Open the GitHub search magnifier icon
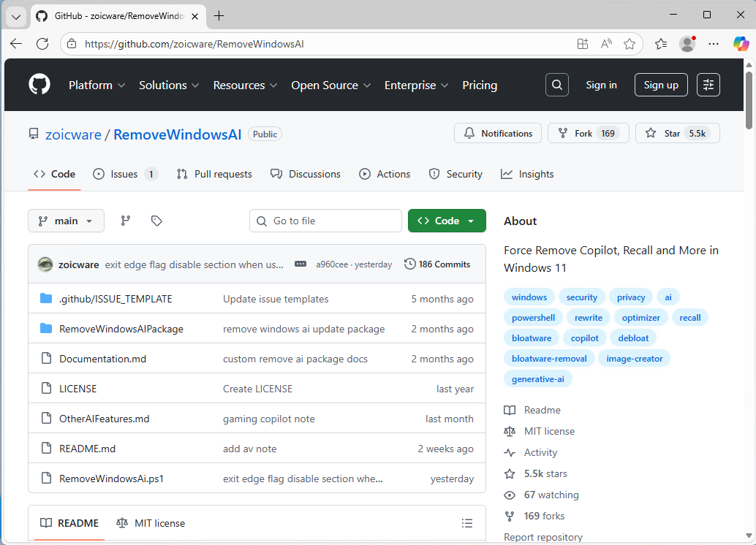 point(556,85)
